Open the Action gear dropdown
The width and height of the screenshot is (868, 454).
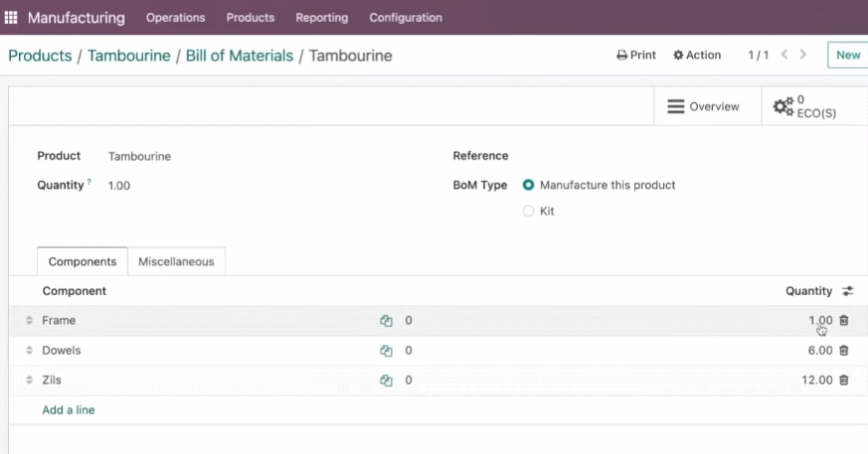click(697, 55)
